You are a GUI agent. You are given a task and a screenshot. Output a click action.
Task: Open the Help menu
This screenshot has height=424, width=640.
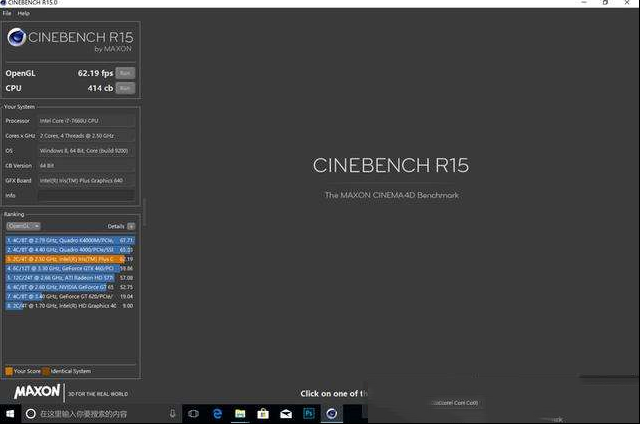(23, 13)
